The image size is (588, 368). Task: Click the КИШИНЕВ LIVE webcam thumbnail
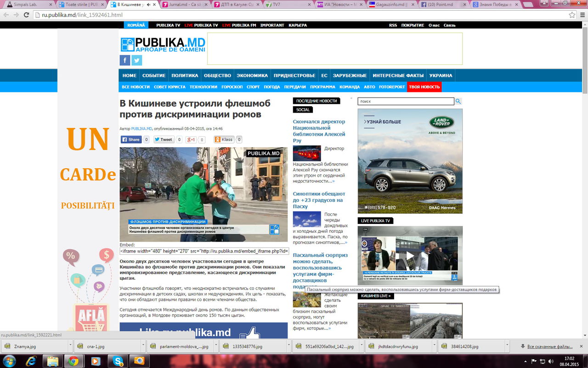(x=410, y=321)
